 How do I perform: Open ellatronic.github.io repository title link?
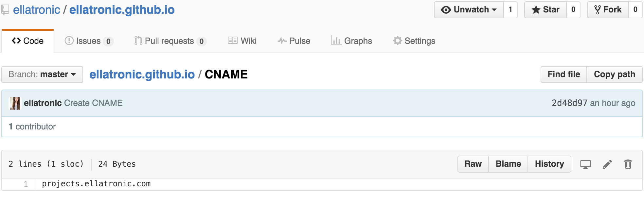(122, 10)
